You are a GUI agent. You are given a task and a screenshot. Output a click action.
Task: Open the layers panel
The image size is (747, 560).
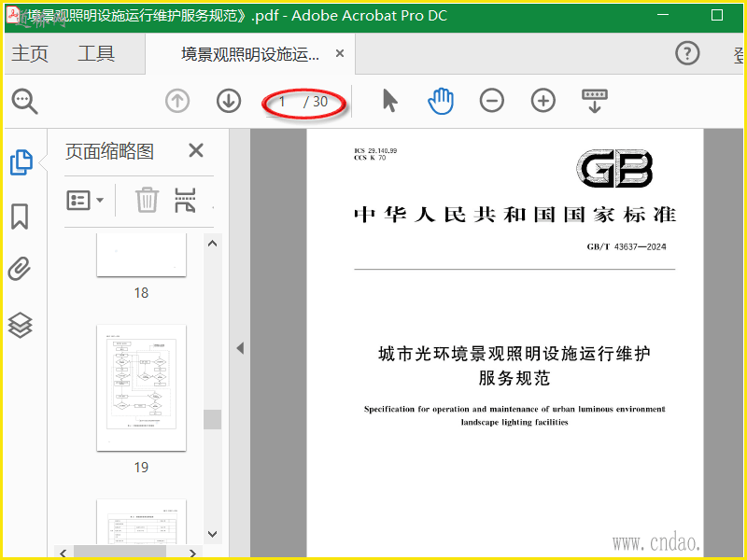(20, 325)
